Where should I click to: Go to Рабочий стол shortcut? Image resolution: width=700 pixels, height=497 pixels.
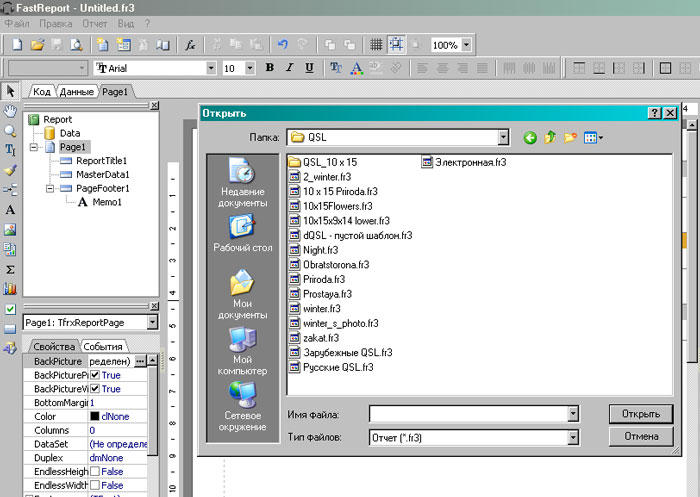[242, 233]
